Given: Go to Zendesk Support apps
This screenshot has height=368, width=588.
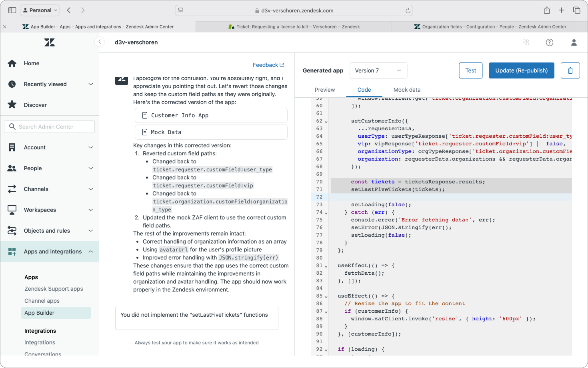Looking at the screenshot, I should 54,289.
